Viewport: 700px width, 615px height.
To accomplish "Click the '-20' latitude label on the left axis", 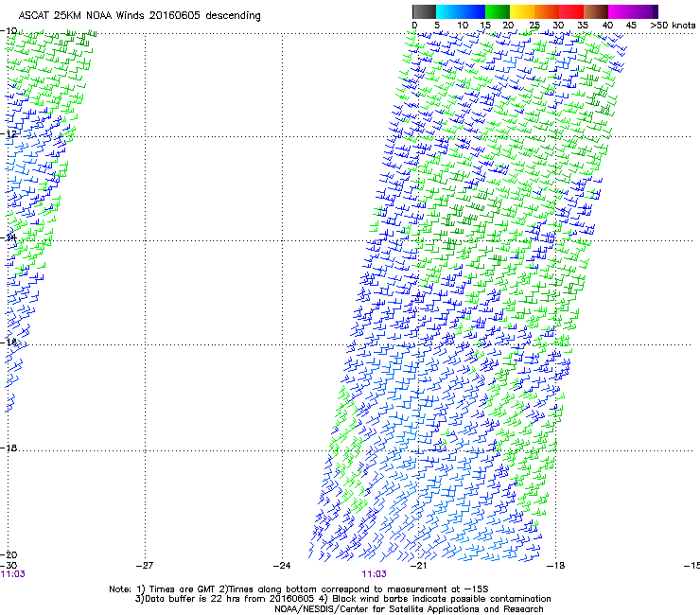I will pos(9,554).
